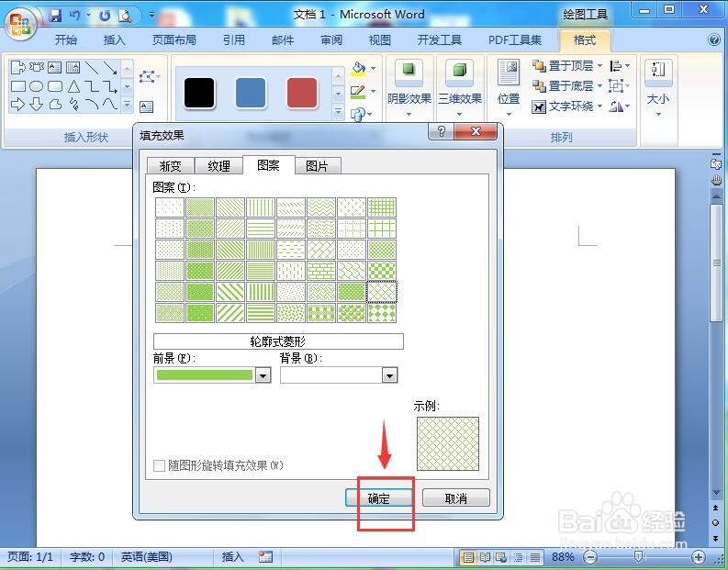Open Word Help question mark icon
Screen dimensions: 728x570
coord(714,39)
